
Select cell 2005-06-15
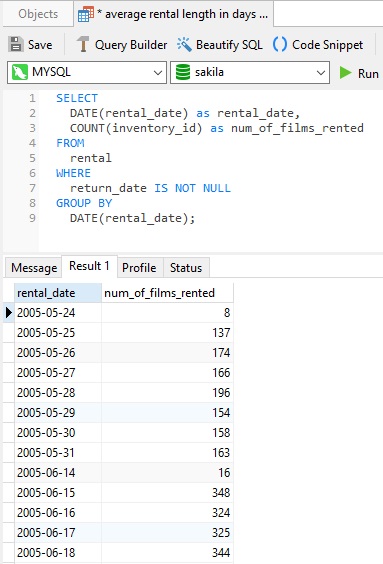click(58, 492)
